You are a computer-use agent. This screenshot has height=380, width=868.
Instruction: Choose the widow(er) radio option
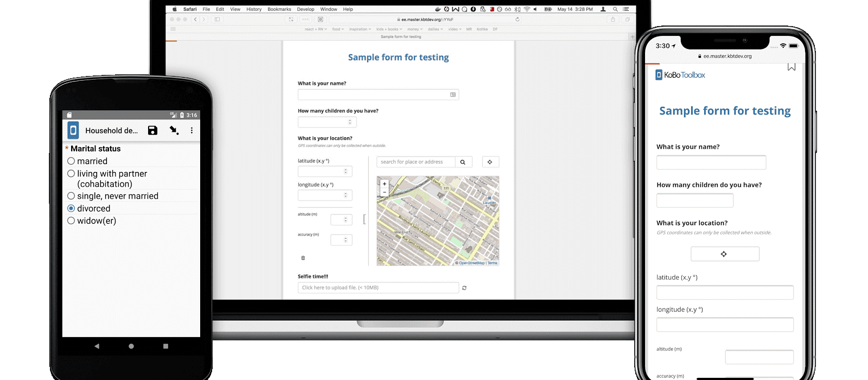[71, 221]
